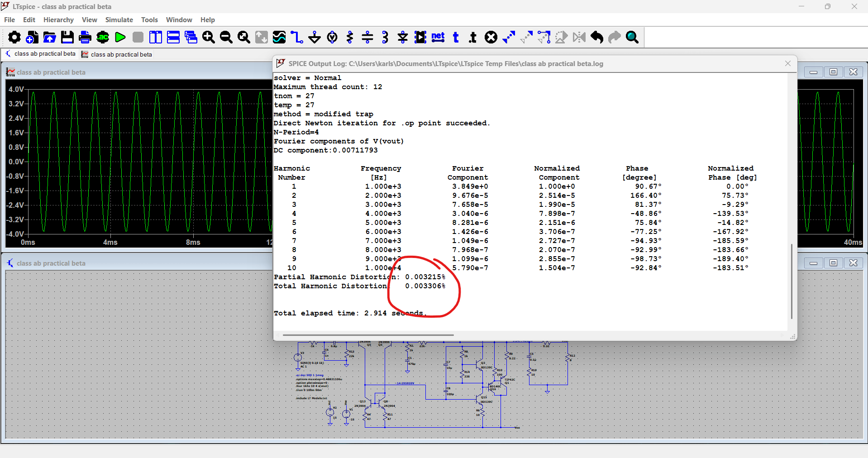Zoom in with the plus magnifier
The image size is (868, 458).
point(209,37)
